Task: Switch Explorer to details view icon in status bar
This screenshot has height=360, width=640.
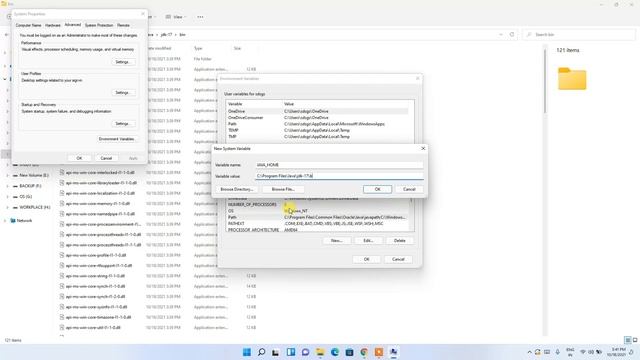Action: pyautogui.click(x=628, y=340)
